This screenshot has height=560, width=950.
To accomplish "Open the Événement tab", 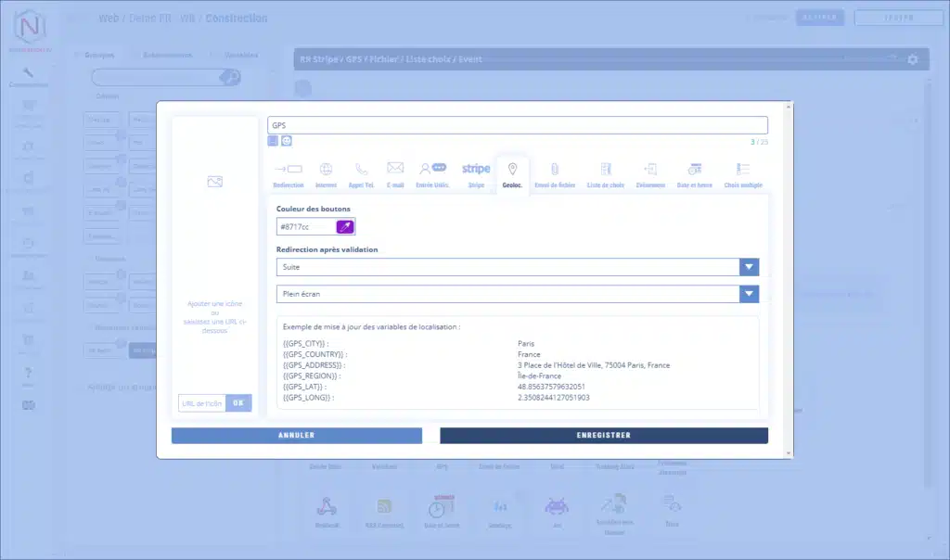I will [650, 172].
